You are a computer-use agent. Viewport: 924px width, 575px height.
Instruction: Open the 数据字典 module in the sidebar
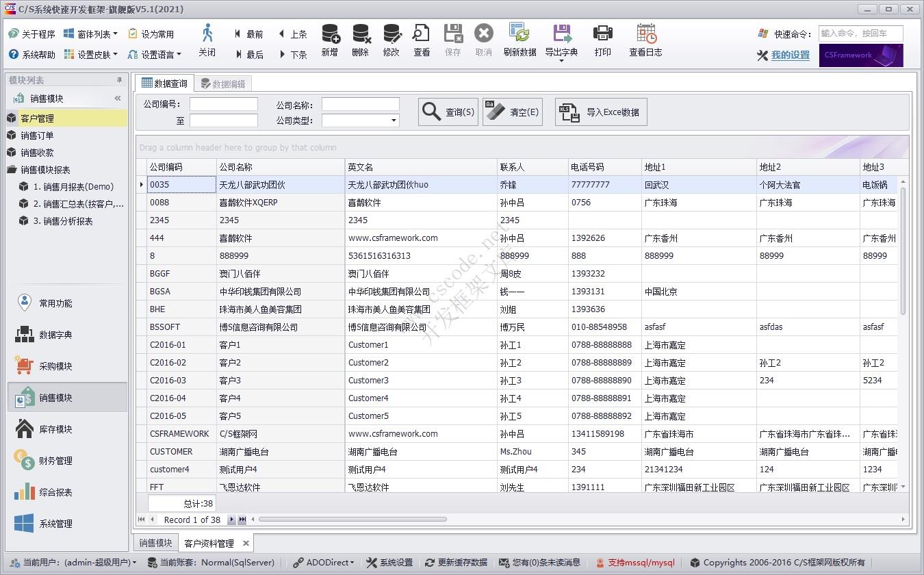66,333
